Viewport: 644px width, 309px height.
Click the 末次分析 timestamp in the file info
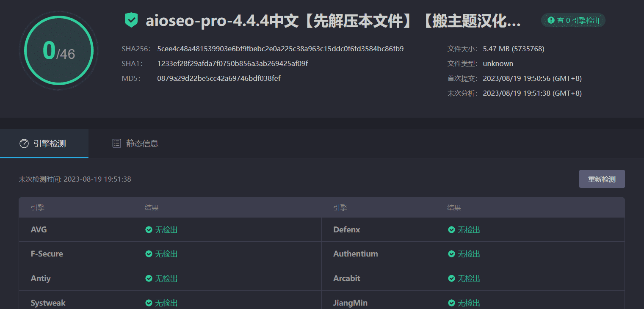pyautogui.click(x=532, y=93)
